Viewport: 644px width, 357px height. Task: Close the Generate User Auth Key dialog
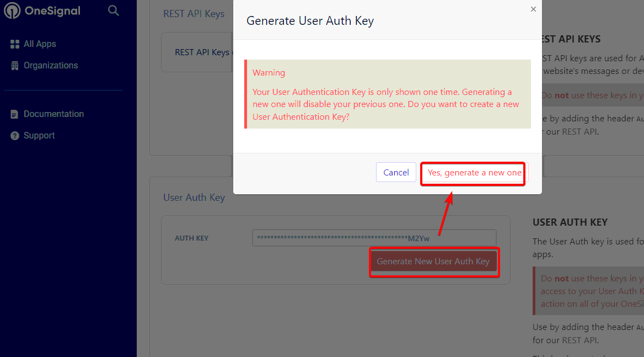(533, 9)
